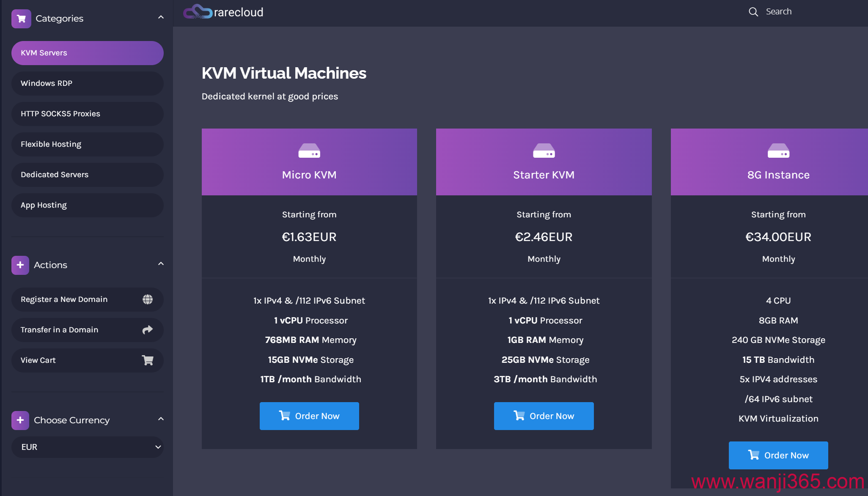Click the search magnifier icon
Screen dimensions: 868x496
pos(753,12)
